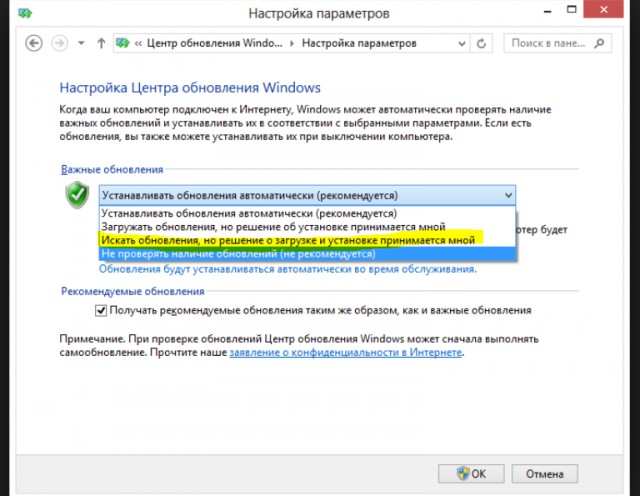
Task: Click the Windows Update icon in the title bar
Action: click(x=25, y=13)
